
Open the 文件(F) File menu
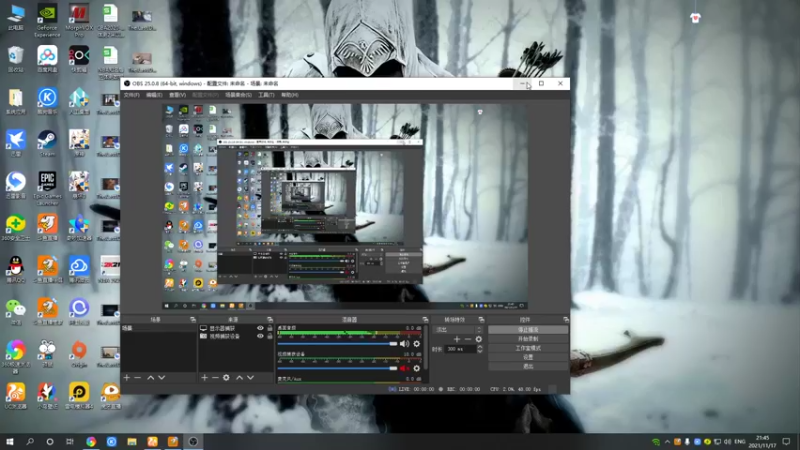point(132,95)
